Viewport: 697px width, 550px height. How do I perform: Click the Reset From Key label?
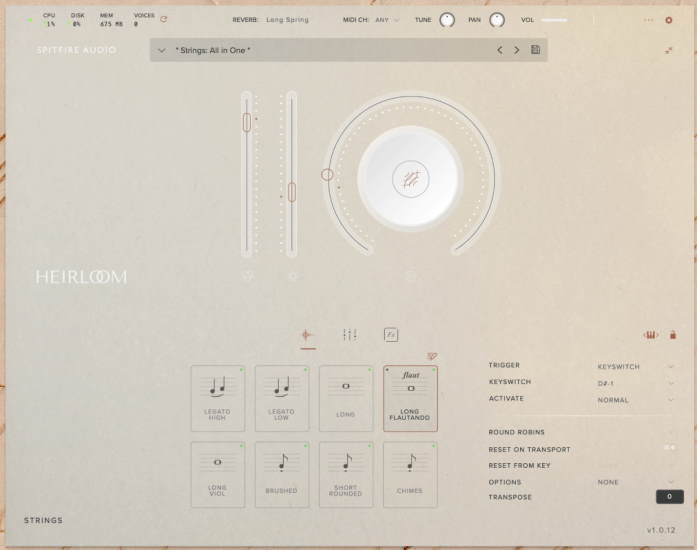[x=519, y=465]
